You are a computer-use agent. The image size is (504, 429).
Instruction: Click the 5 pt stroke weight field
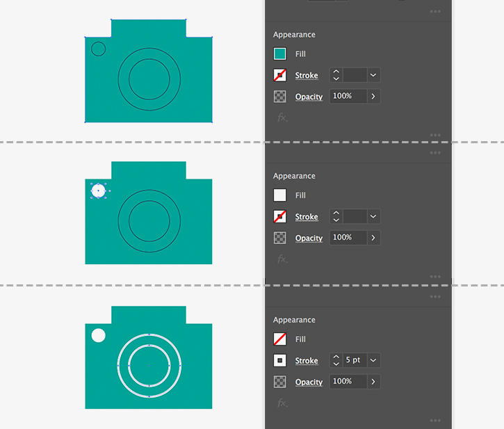point(355,360)
